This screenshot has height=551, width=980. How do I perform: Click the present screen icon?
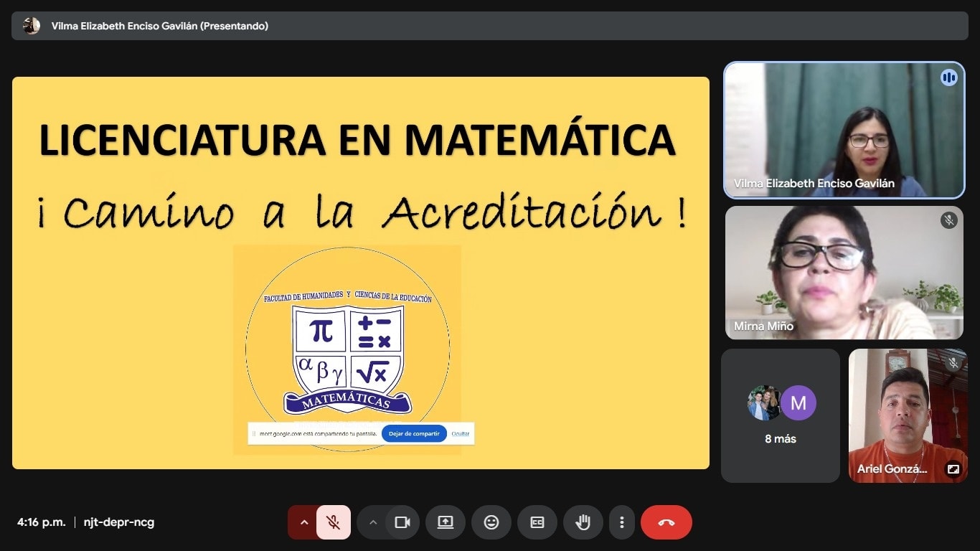[x=446, y=522]
